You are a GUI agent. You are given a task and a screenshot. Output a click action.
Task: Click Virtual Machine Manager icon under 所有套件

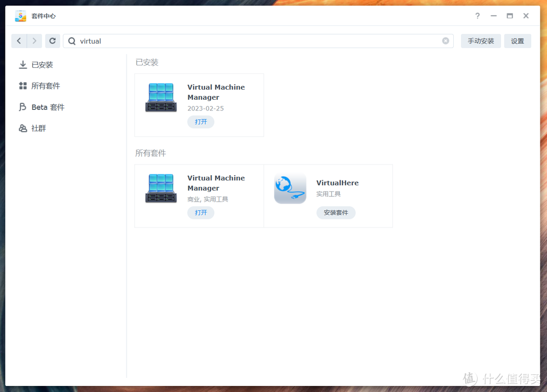click(161, 188)
